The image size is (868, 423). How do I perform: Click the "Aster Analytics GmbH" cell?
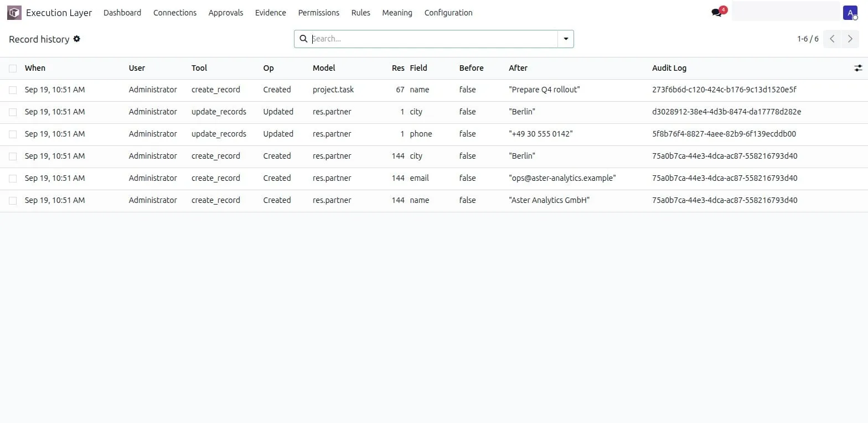point(549,200)
